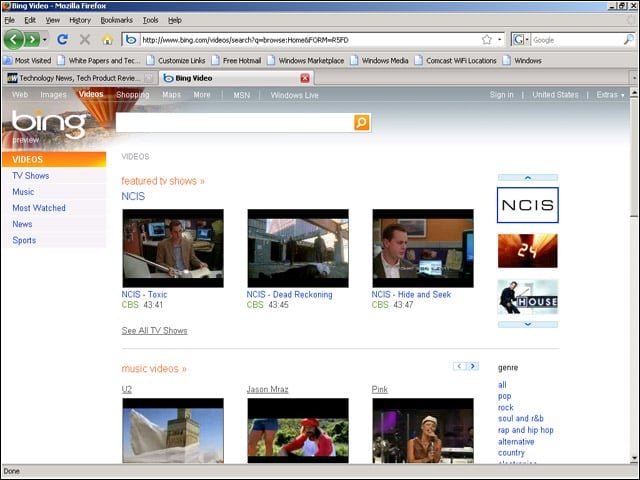The image size is (640, 480).
Task: Open the home page icon
Action: pyautogui.click(x=107, y=40)
